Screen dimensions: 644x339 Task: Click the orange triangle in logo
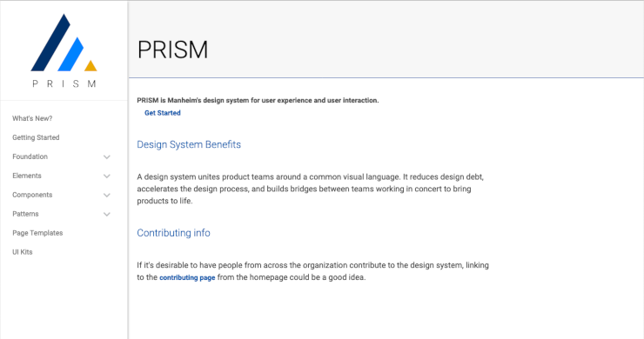point(91,66)
